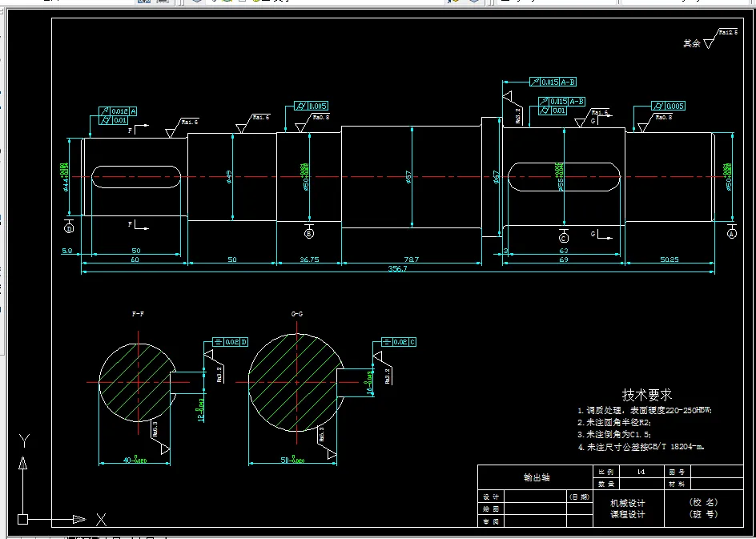Viewport: 756px width, 539px height.
Task: Select the 数量 title block cell
Action: [606, 484]
